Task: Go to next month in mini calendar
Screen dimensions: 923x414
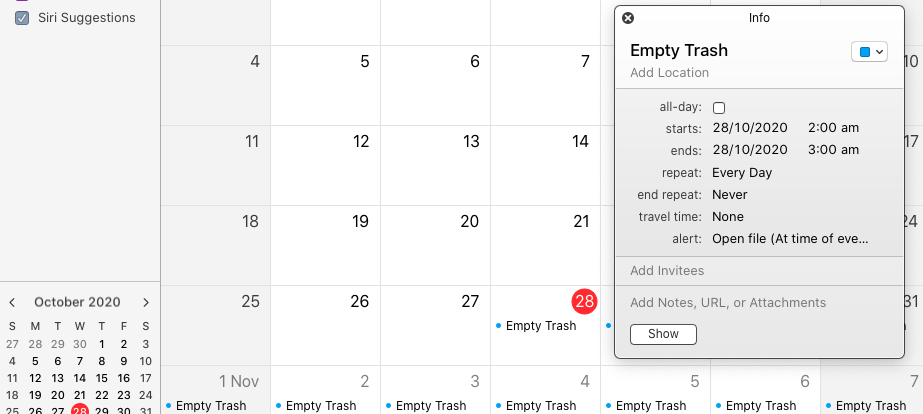Action: coord(146,303)
